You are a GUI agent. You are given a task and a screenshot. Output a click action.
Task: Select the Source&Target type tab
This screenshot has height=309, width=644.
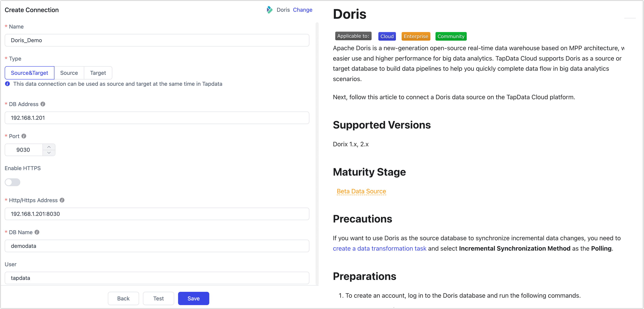pos(29,73)
